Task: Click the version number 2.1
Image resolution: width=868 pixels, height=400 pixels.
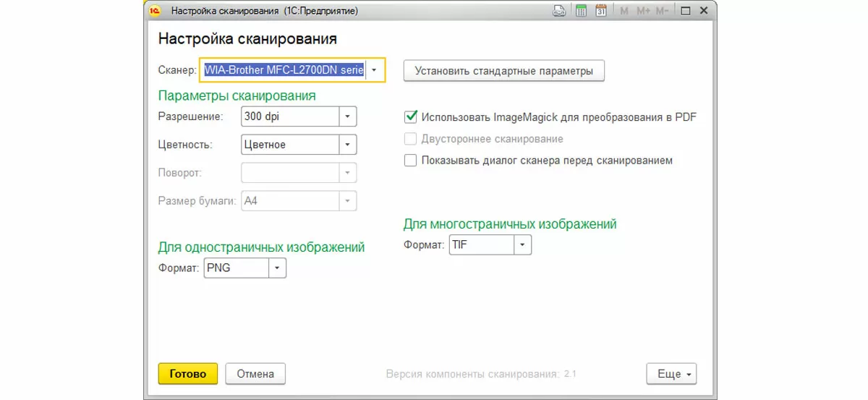Action: [570, 374]
